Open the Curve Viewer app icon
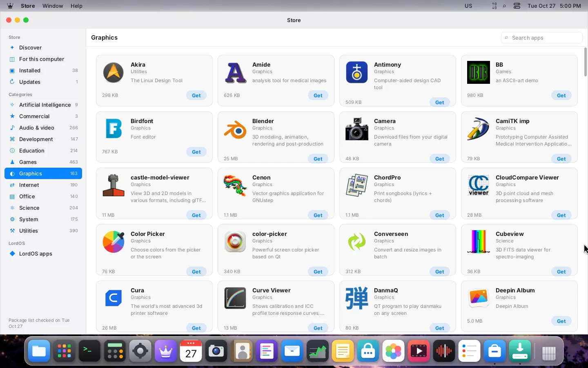The height and width of the screenshot is (368, 588). (x=235, y=298)
